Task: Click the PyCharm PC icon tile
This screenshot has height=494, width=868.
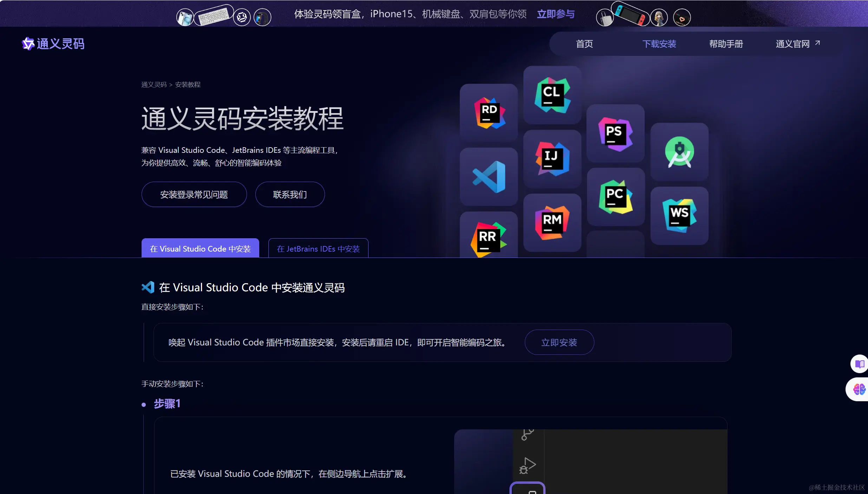Action: pos(615,197)
